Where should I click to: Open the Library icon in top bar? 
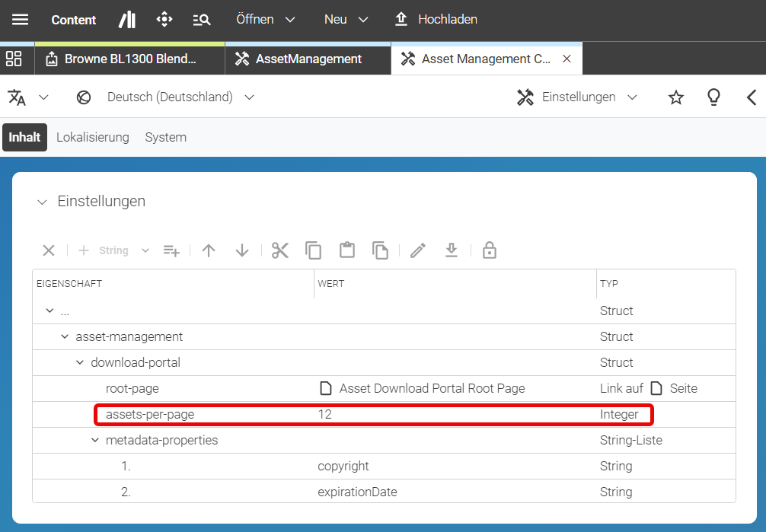point(127,20)
